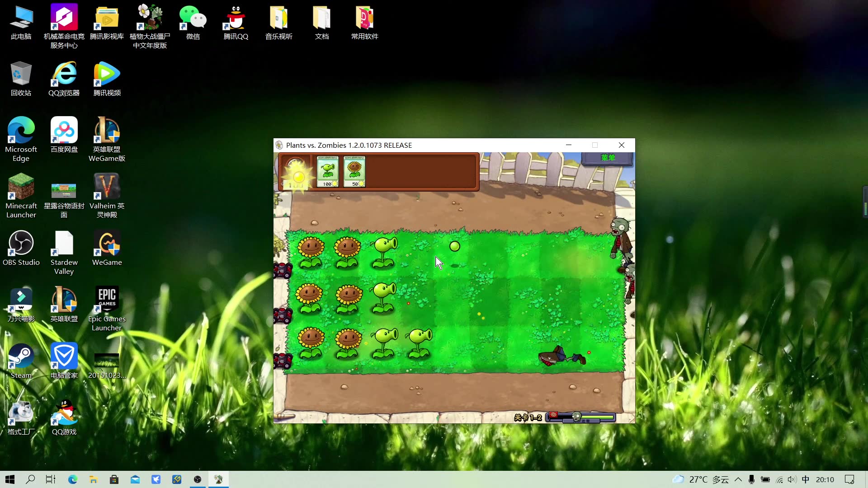Close the Plants vs. Zombies window
This screenshot has height=488, width=868.
click(x=622, y=145)
